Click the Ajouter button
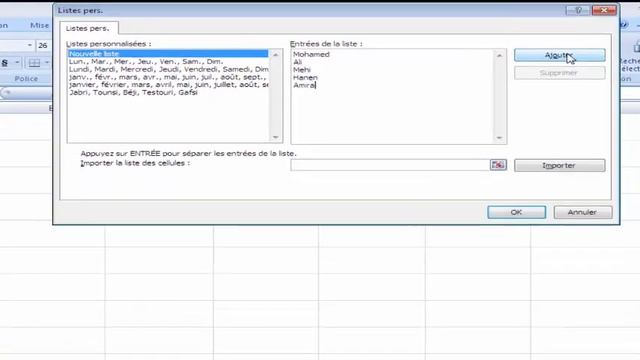The image size is (640, 360). coord(560,55)
